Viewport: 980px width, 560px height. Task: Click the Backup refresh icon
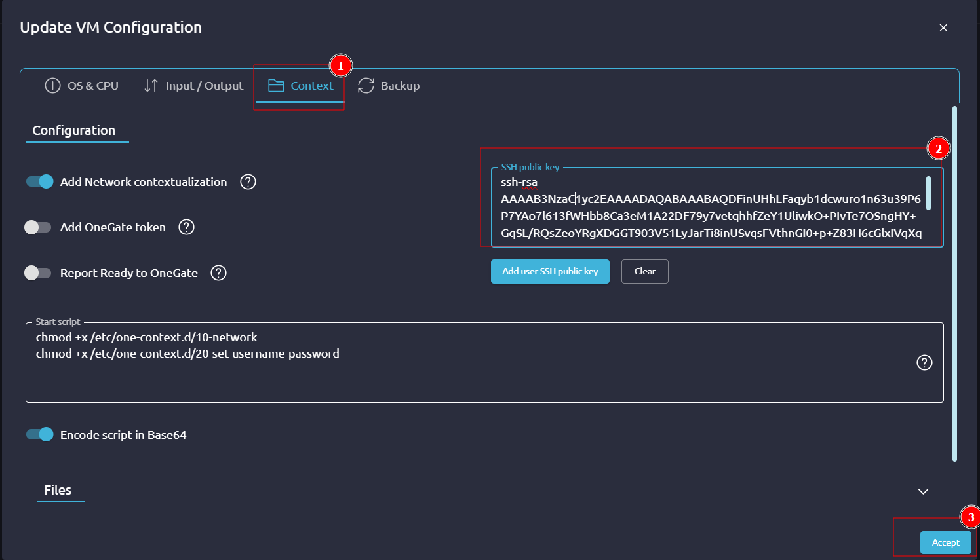coord(366,86)
